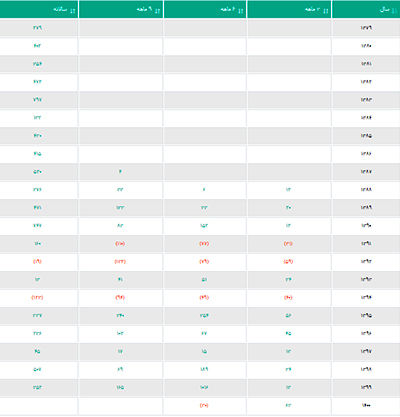
Task: Click the sort arrows beside ۹ ماهه header
Action: tap(157, 11)
